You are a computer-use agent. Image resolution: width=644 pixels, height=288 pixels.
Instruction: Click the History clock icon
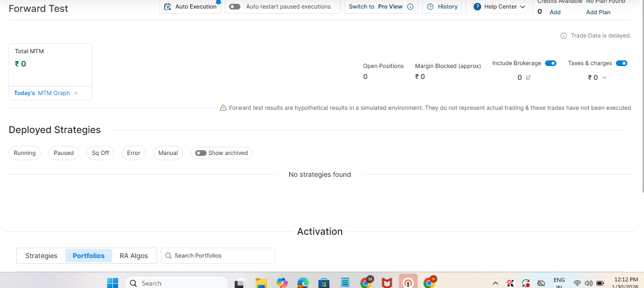pos(430,7)
